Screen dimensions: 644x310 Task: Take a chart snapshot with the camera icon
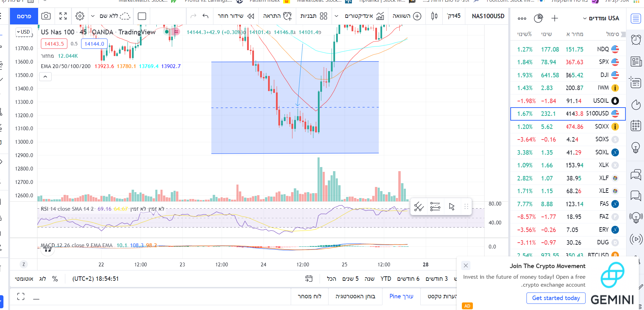(x=46, y=16)
